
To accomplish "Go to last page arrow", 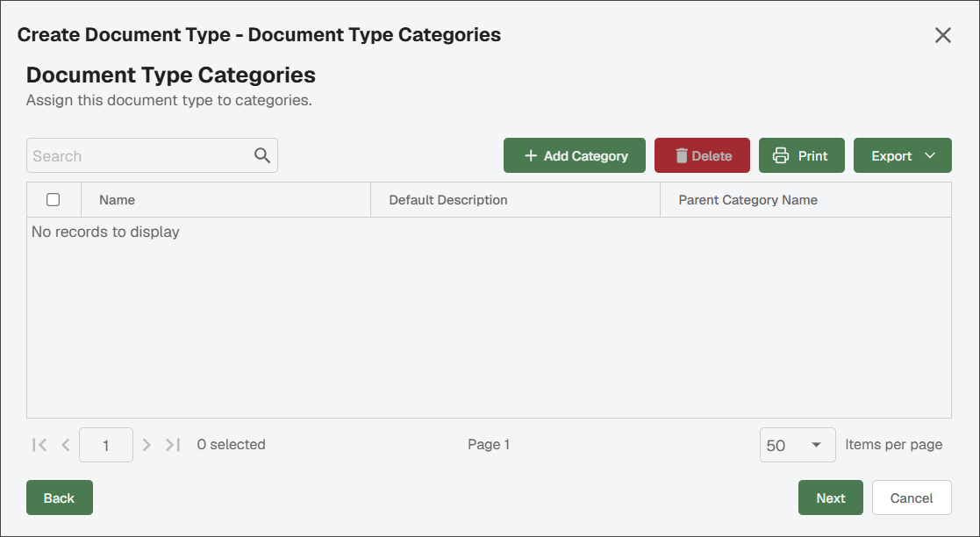I will [x=173, y=445].
